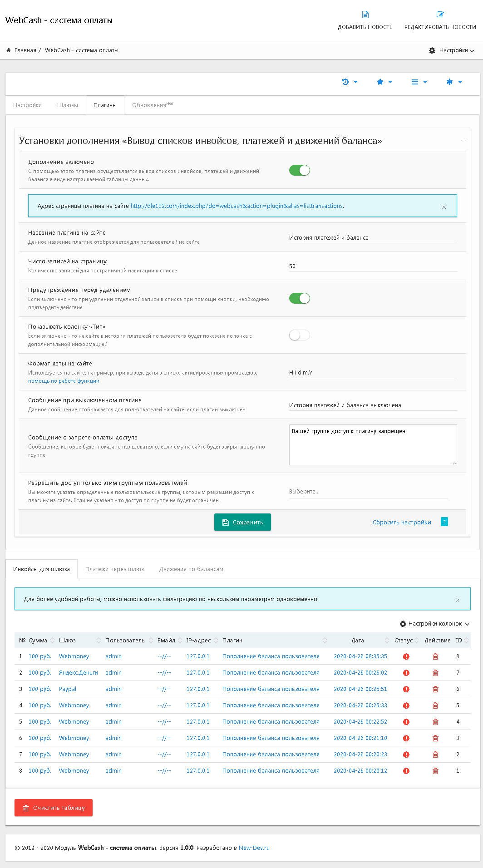Image resolution: width=483 pixels, height=868 pixels.
Task: Click the Сохранить button
Action: click(x=242, y=522)
